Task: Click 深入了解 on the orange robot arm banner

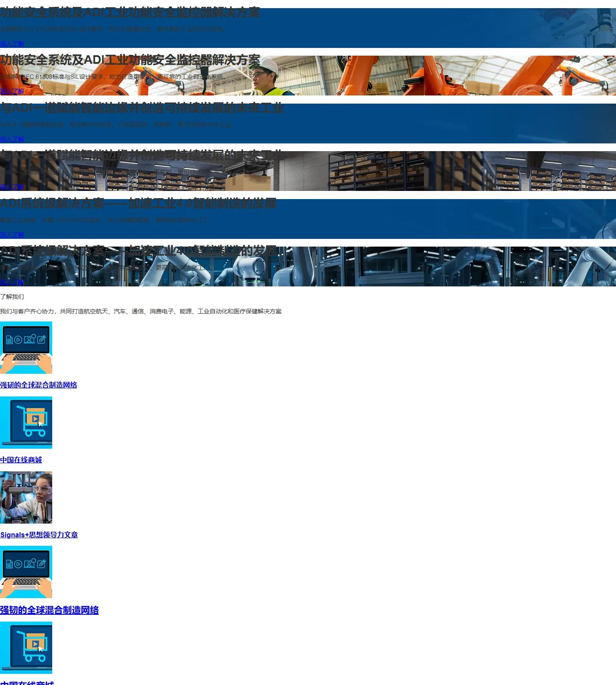Action: tap(12, 91)
